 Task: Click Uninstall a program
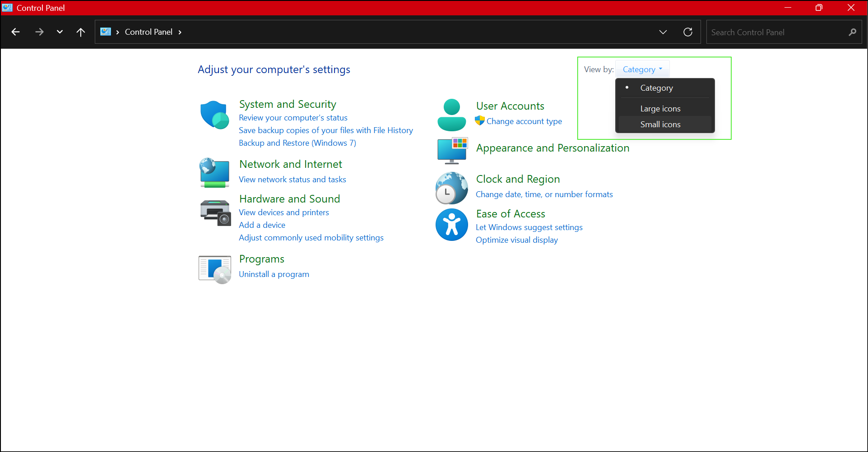274,274
